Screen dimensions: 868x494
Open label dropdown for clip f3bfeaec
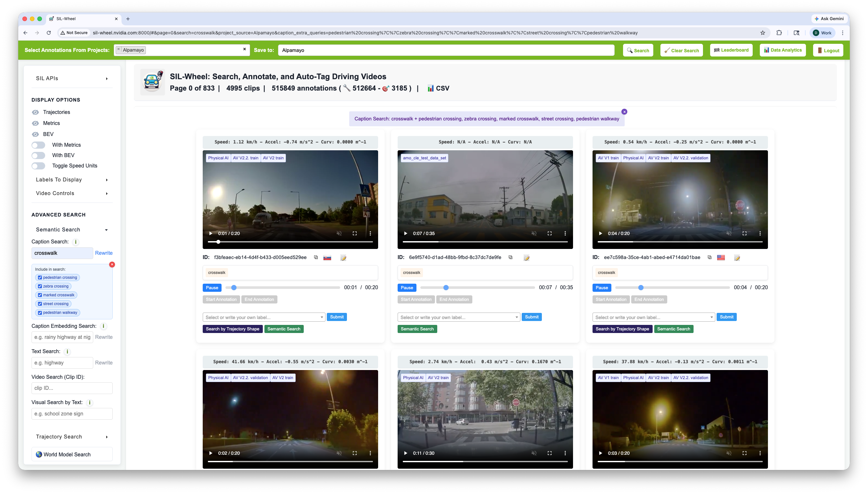(264, 317)
